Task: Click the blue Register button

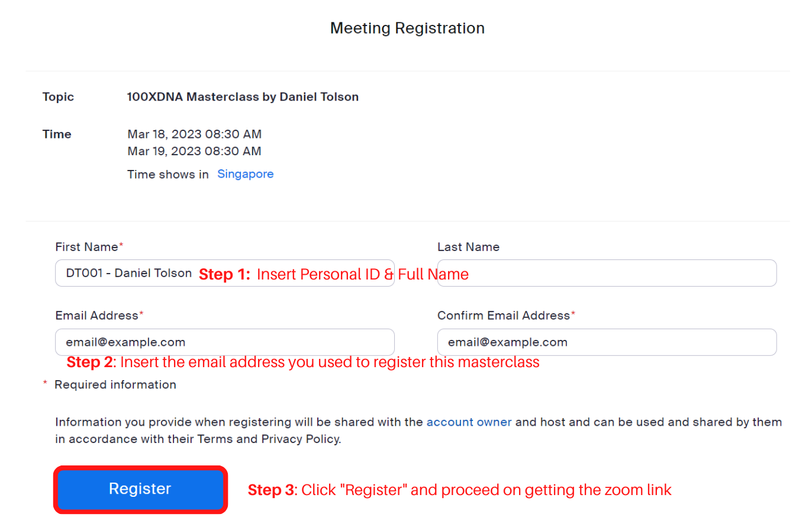Action: [140, 489]
